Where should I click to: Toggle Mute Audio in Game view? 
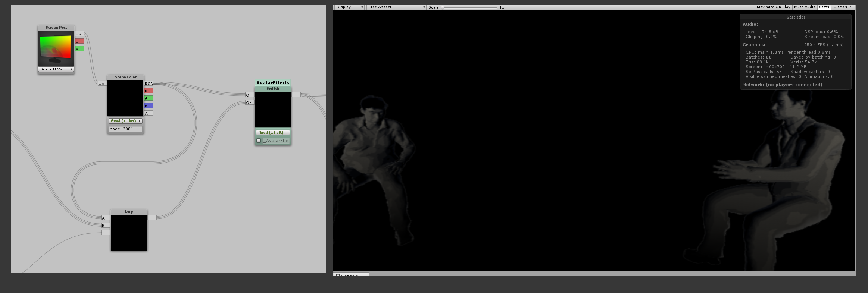805,7
